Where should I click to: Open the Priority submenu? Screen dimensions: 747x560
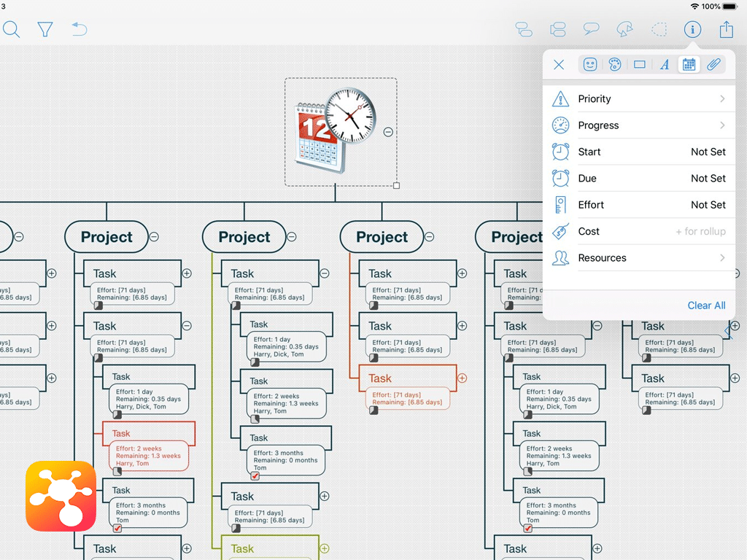[639, 99]
